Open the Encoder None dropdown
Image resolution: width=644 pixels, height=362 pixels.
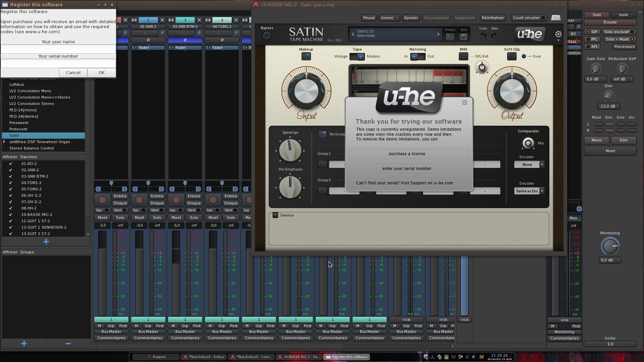point(529,165)
